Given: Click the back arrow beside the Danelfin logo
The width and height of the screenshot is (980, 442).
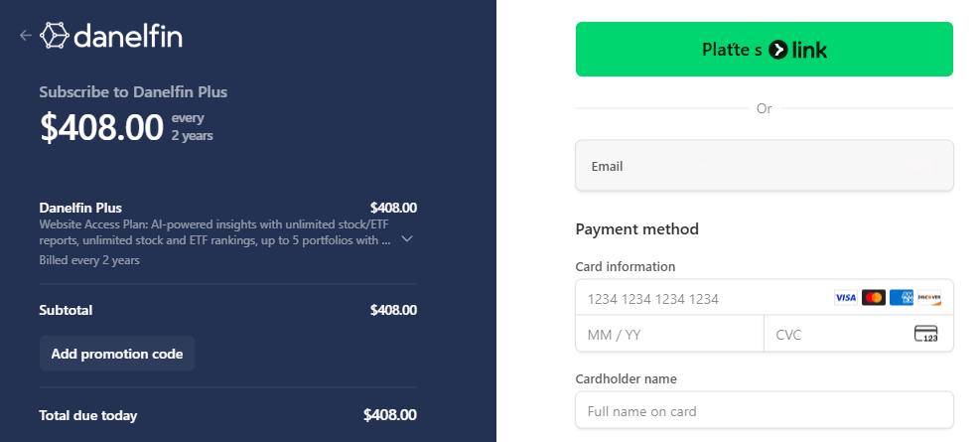Looking at the screenshot, I should 26,36.
